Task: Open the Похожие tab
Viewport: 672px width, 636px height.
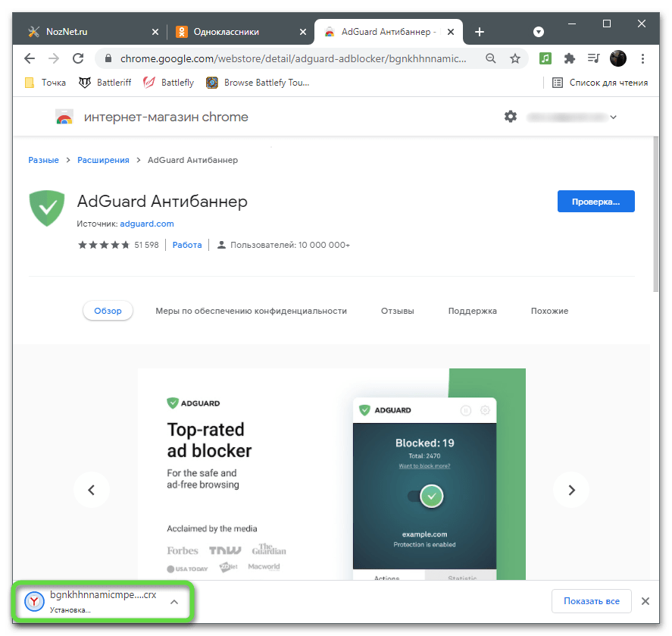Action: tap(549, 311)
